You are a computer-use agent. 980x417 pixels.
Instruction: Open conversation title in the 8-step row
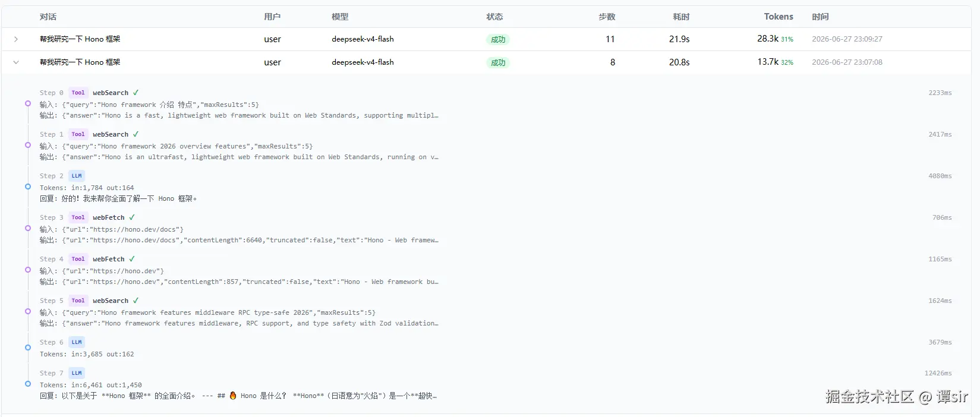80,62
